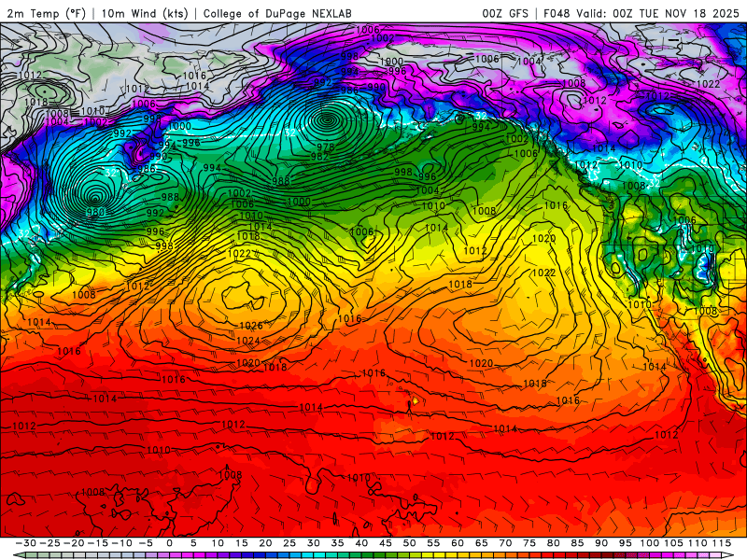Select the "College of DuPage NEXLAB" title text

[x=277, y=13]
